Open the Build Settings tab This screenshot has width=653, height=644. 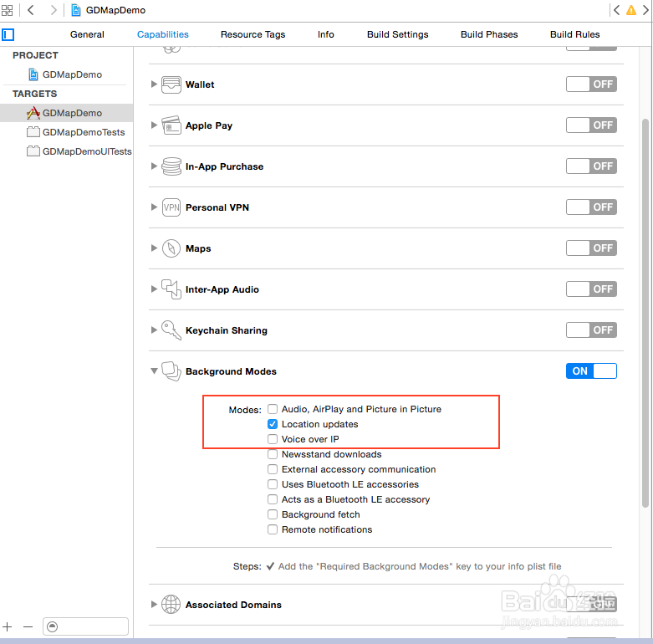coord(398,34)
